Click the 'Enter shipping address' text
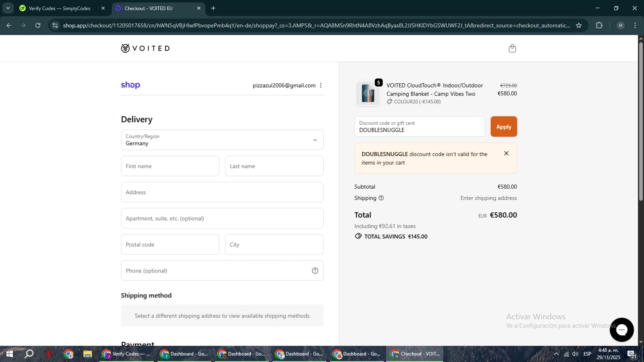644x362 pixels. pos(489,198)
